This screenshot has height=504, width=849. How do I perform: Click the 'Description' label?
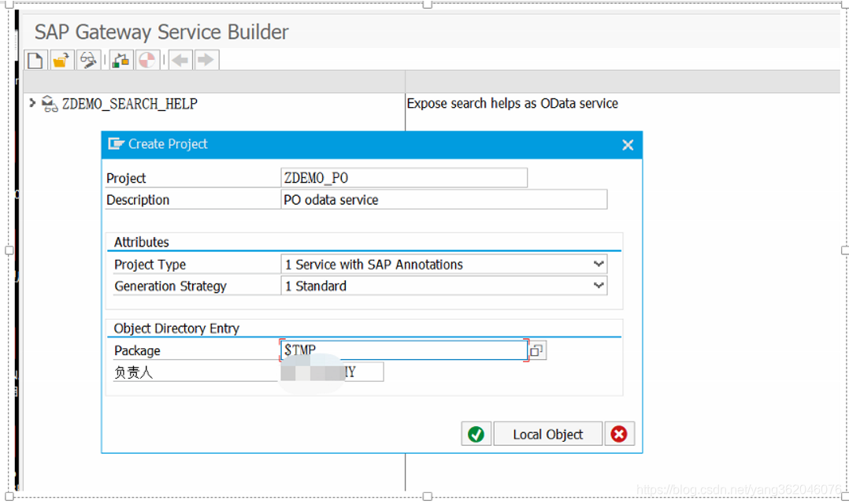[138, 200]
